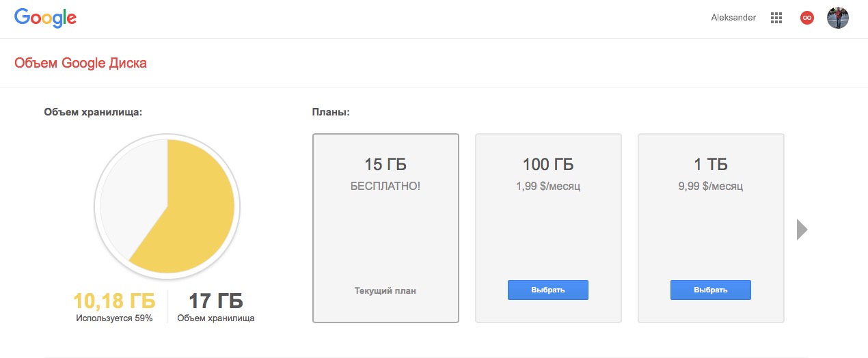Click the Объем Google Диска heading

81,64
